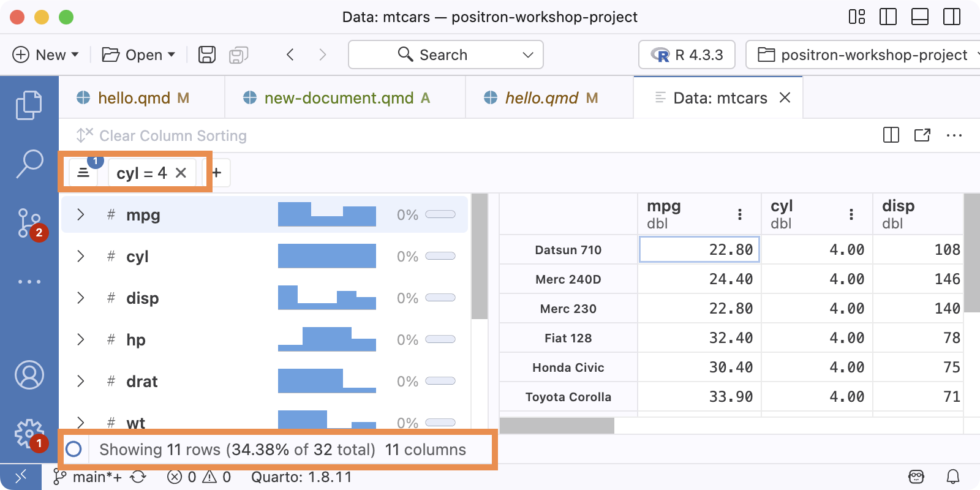
Task: Click the Save All icon
Action: pos(238,55)
